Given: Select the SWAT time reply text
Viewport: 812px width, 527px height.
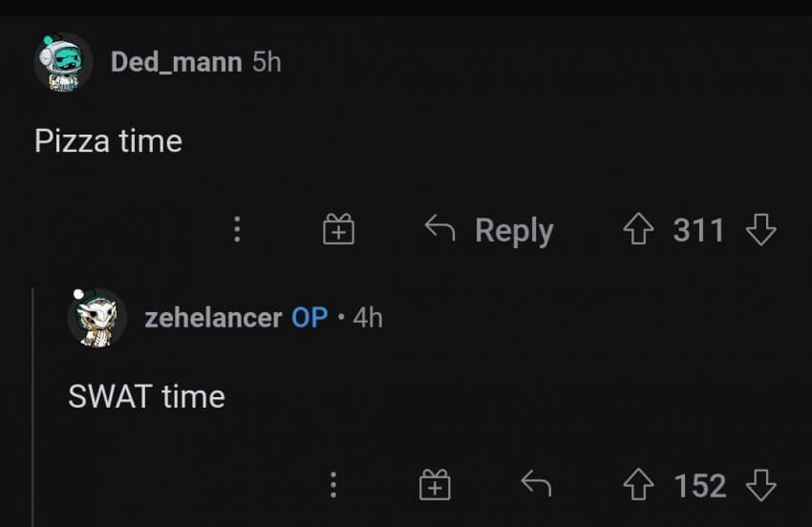Looking at the screenshot, I should [146, 396].
